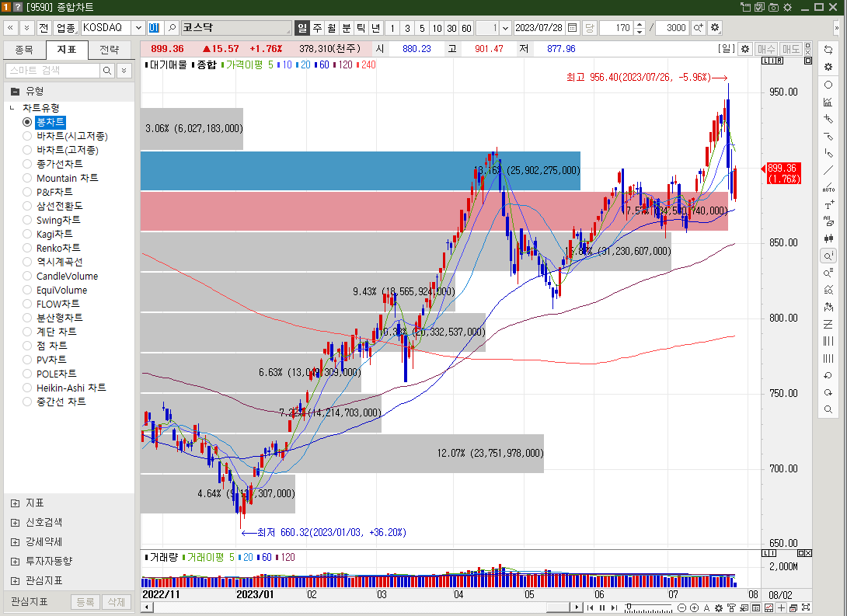Viewport: 847px width, 616px height.
Task: Select the text insert tool
Action: (x=828, y=204)
